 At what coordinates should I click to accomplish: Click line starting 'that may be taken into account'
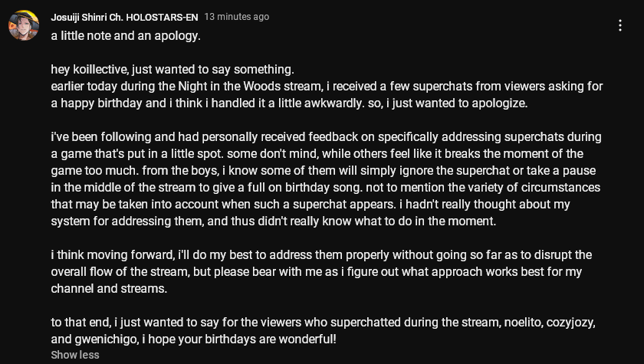click(x=310, y=204)
